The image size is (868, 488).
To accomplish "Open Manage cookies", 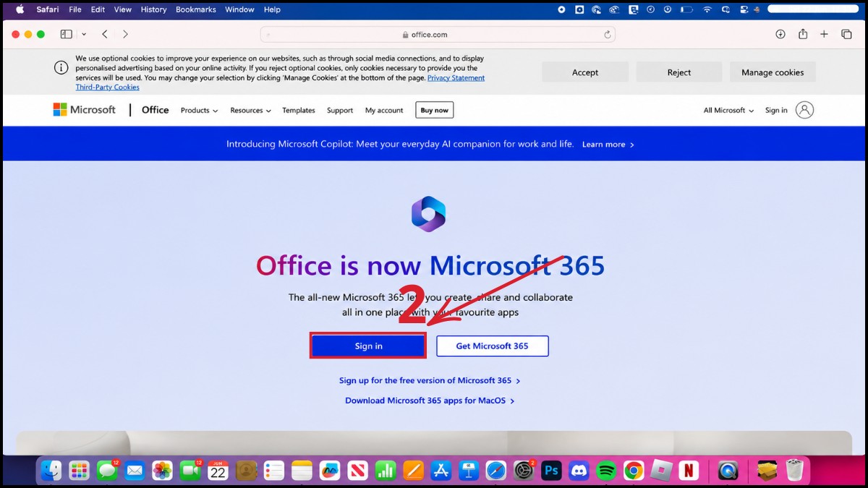I will point(773,72).
